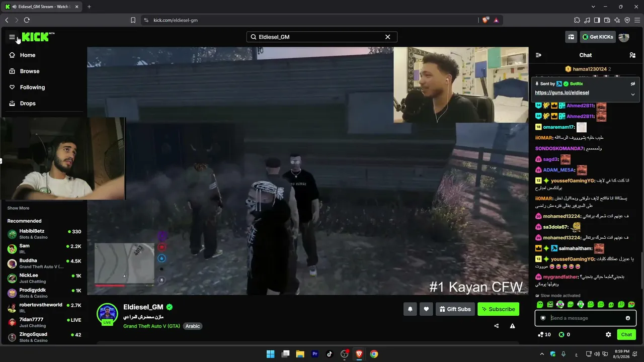Open File Explorer from the taskbar
The height and width of the screenshot is (362, 644).
coord(300,354)
